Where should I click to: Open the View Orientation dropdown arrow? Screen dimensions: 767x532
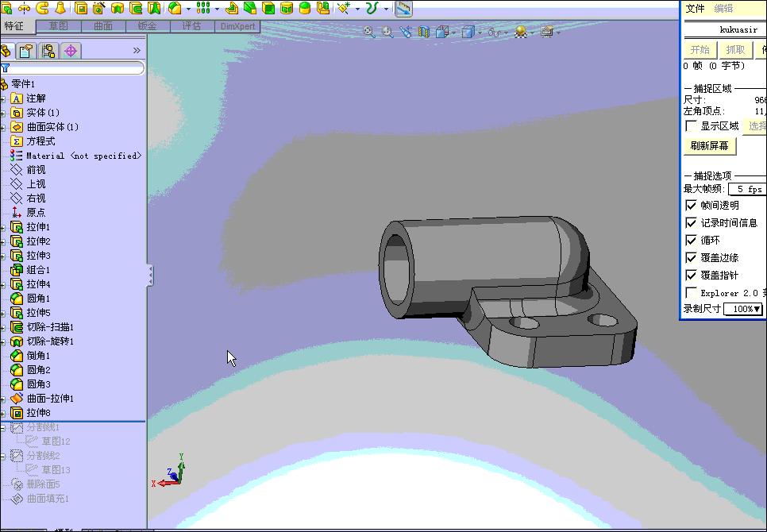tap(454, 33)
